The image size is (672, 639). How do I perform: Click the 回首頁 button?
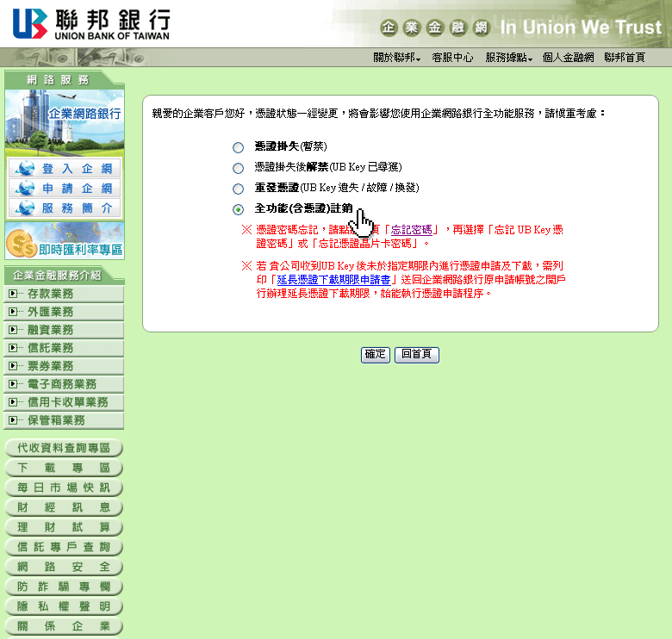point(417,355)
